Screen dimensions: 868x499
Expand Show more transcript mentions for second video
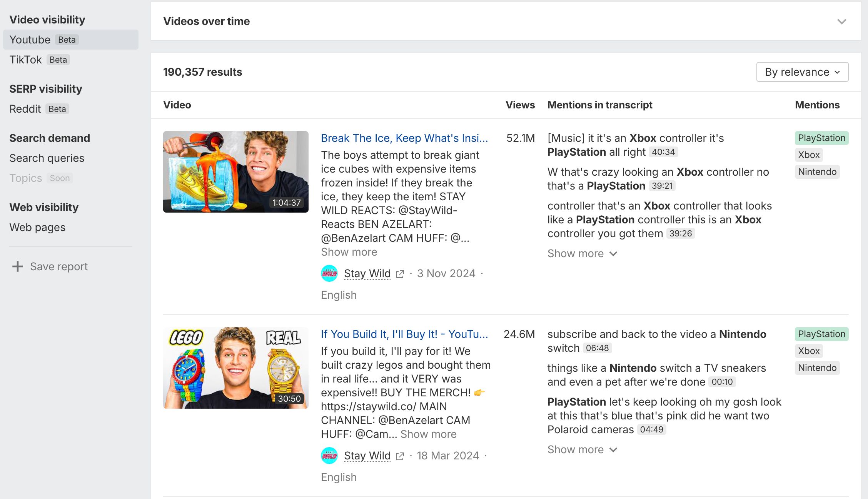click(582, 450)
